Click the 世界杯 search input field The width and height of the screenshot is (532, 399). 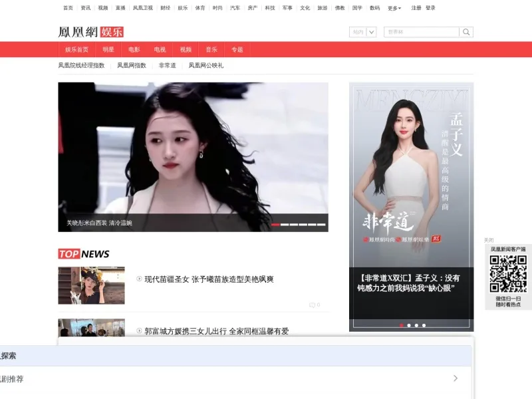click(422, 32)
